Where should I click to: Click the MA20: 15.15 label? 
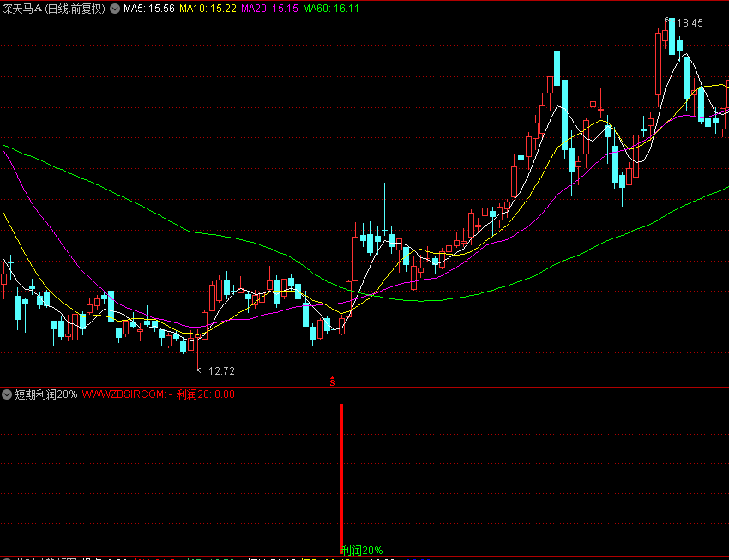tap(269, 9)
